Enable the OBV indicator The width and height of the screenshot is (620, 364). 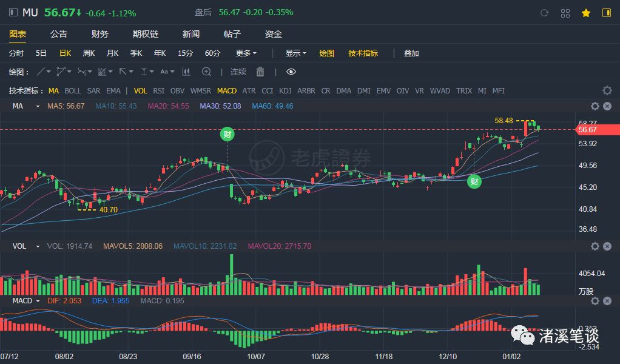[x=177, y=91]
